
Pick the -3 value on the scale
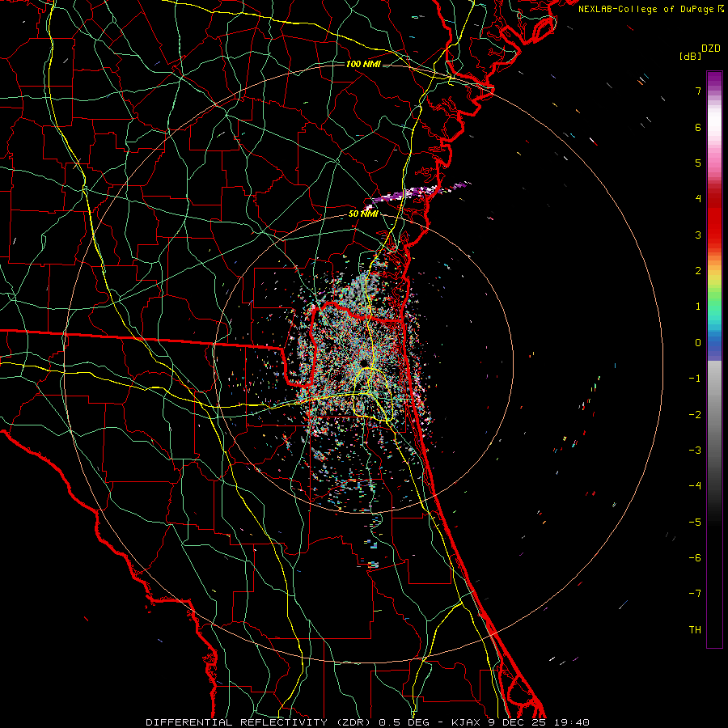tap(695, 451)
